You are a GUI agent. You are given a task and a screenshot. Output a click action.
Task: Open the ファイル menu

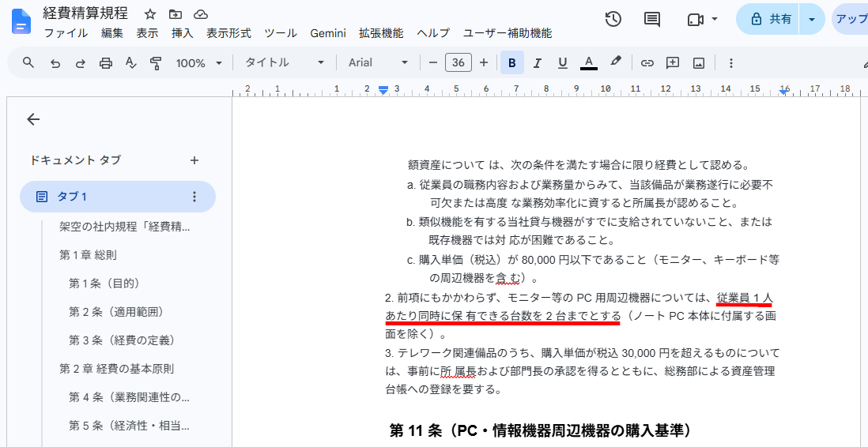[x=66, y=33]
